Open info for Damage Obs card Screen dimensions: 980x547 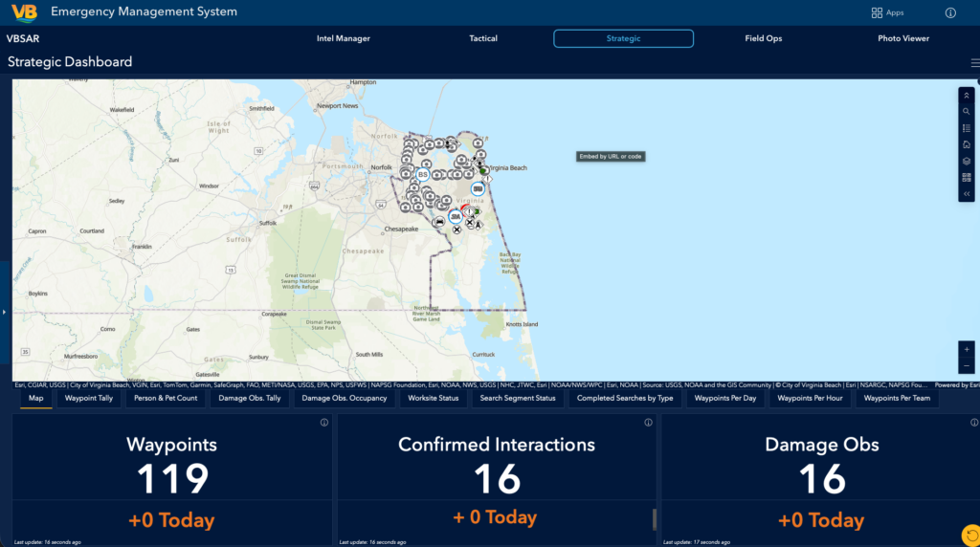pos(973,423)
